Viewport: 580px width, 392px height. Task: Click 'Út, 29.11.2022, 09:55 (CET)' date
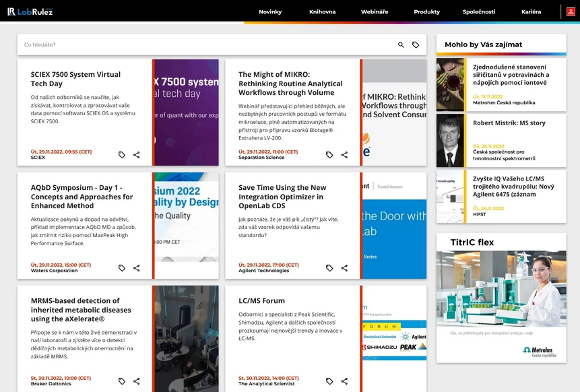click(x=61, y=152)
